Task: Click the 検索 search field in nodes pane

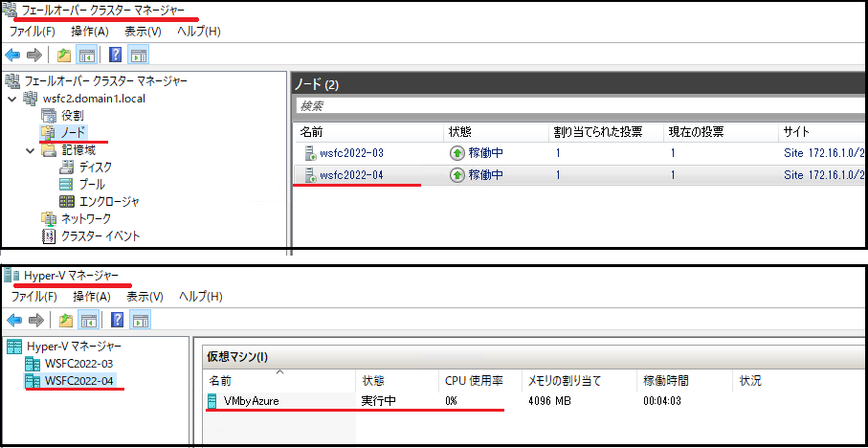Action: (580, 106)
